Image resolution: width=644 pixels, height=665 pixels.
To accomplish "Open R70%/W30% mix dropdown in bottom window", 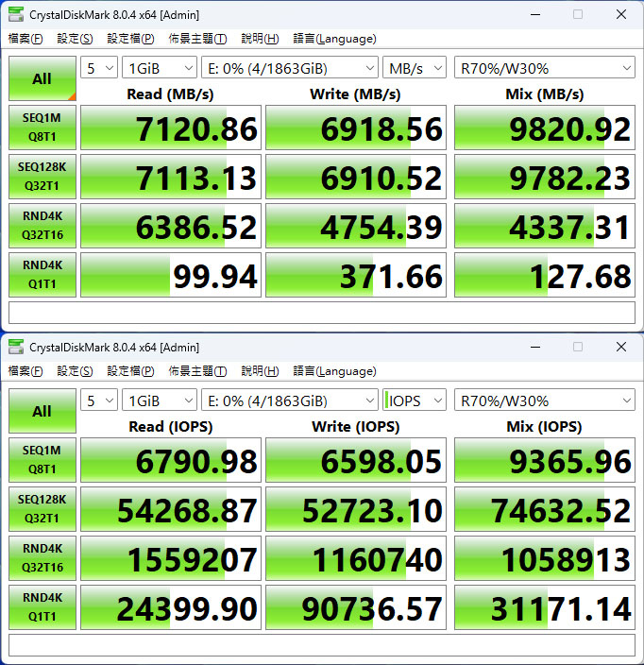I will click(x=544, y=401).
